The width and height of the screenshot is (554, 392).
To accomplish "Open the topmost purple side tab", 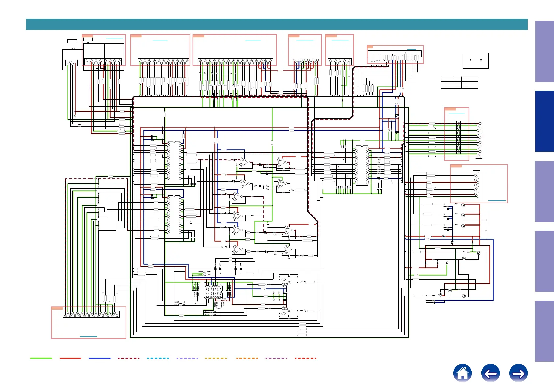I will tap(544, 51).
